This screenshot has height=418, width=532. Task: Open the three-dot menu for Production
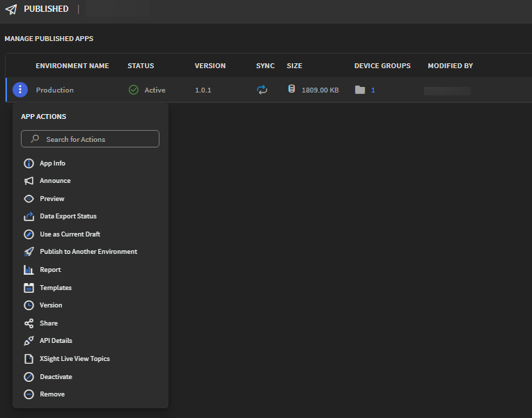[x=20, y=90]
